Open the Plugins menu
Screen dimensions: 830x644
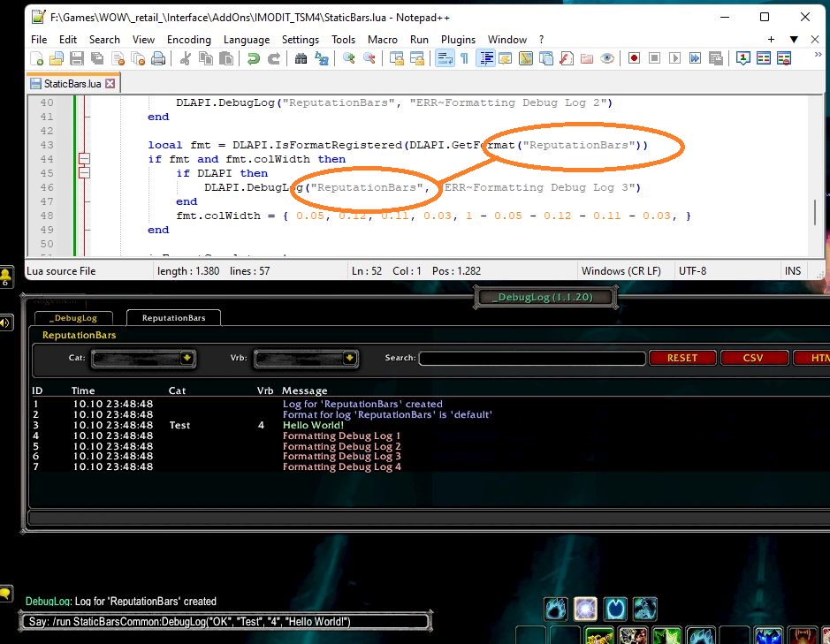pyautogui.click(x=458, y=40)
